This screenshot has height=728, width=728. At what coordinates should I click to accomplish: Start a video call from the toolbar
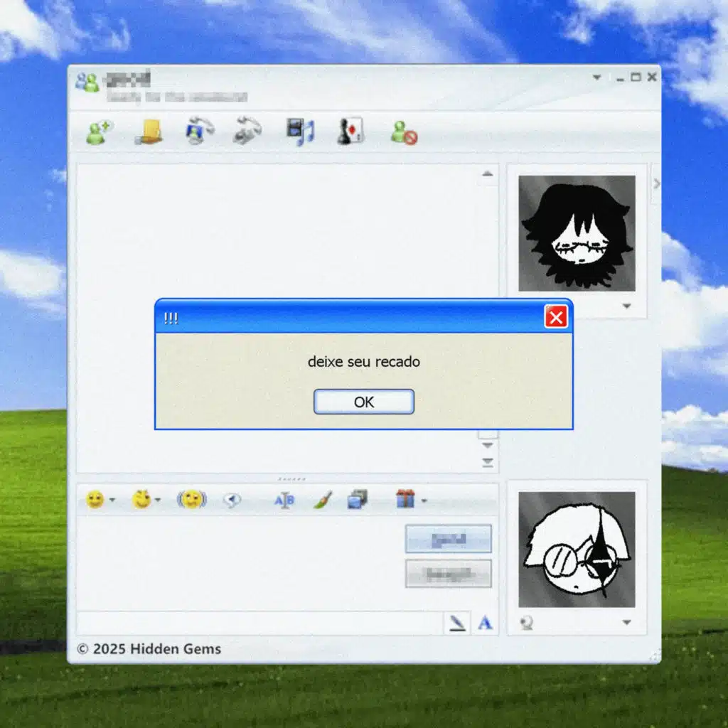pos(200,132)
